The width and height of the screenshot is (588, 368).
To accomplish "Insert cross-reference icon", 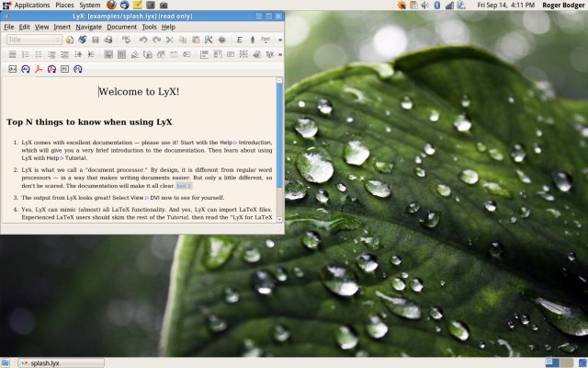I will (x=148, y=54).
